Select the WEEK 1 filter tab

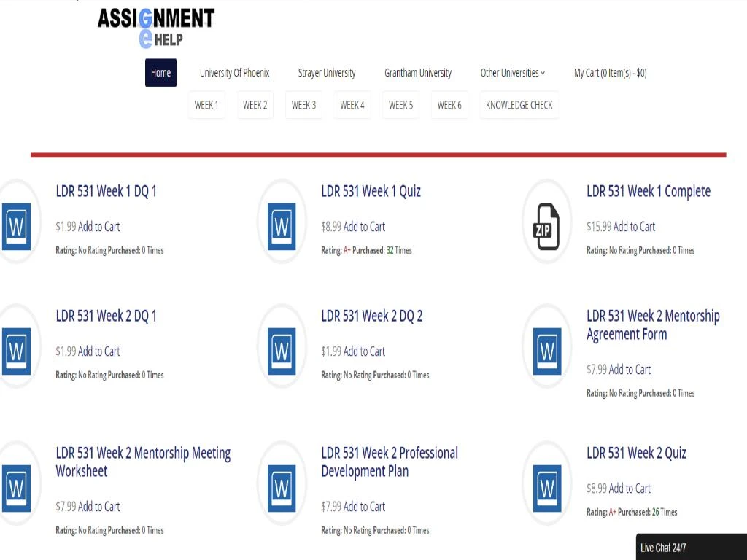coord(206,105)
